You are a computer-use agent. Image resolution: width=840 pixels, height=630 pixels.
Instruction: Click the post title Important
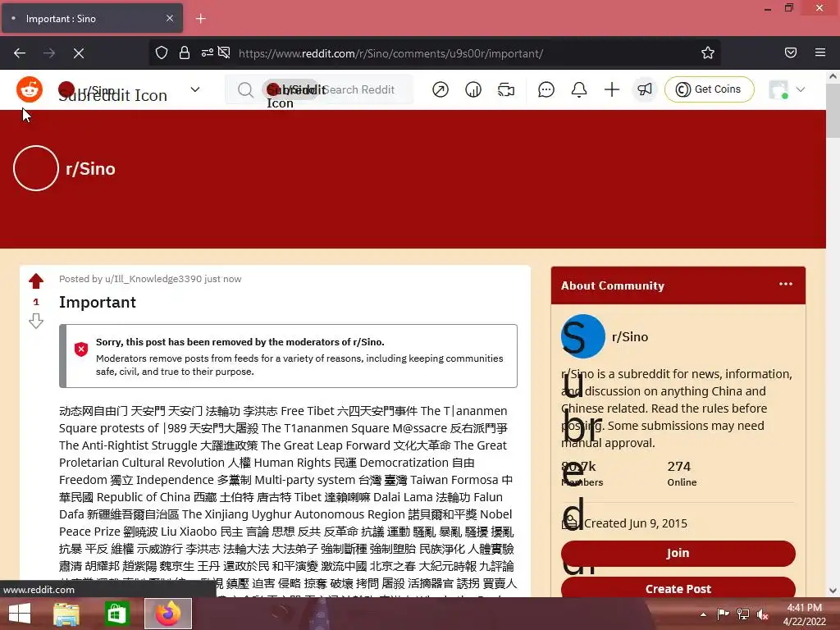(98, 302)
